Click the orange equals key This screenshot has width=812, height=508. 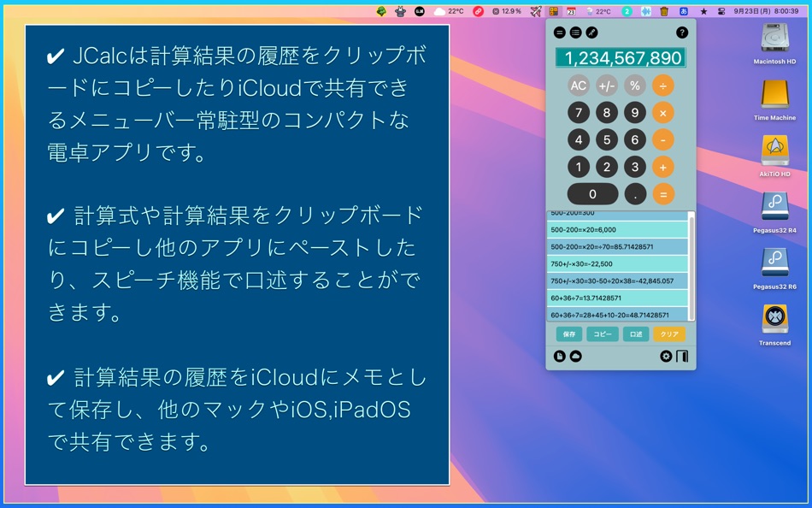click(663, 194)
